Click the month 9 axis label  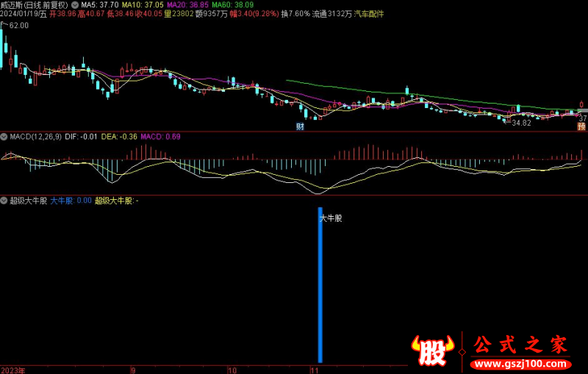point(133,370)
